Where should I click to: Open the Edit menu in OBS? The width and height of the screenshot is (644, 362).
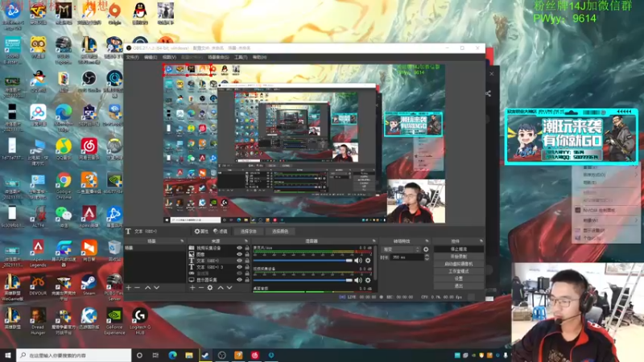[x=151, y=57]
